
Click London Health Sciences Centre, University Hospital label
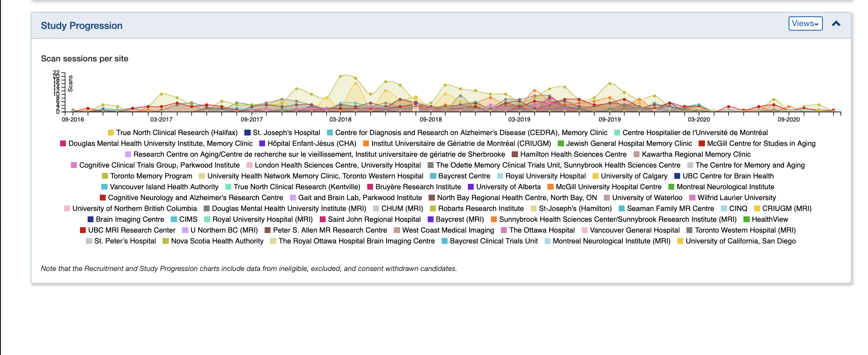[x=338, y=165]
